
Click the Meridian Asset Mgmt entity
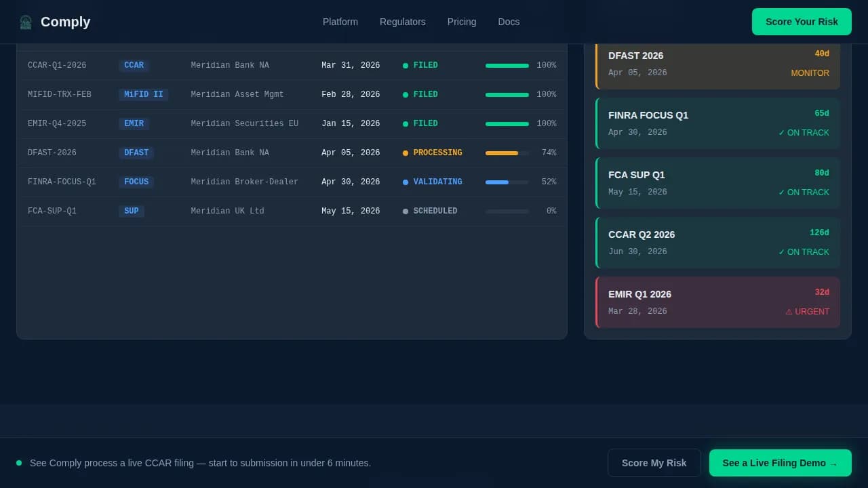[x=237, y=94]
